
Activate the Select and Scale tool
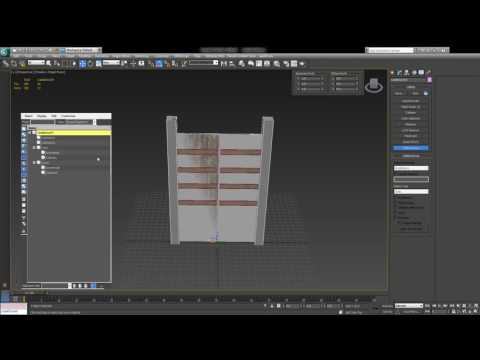(98, 63)
